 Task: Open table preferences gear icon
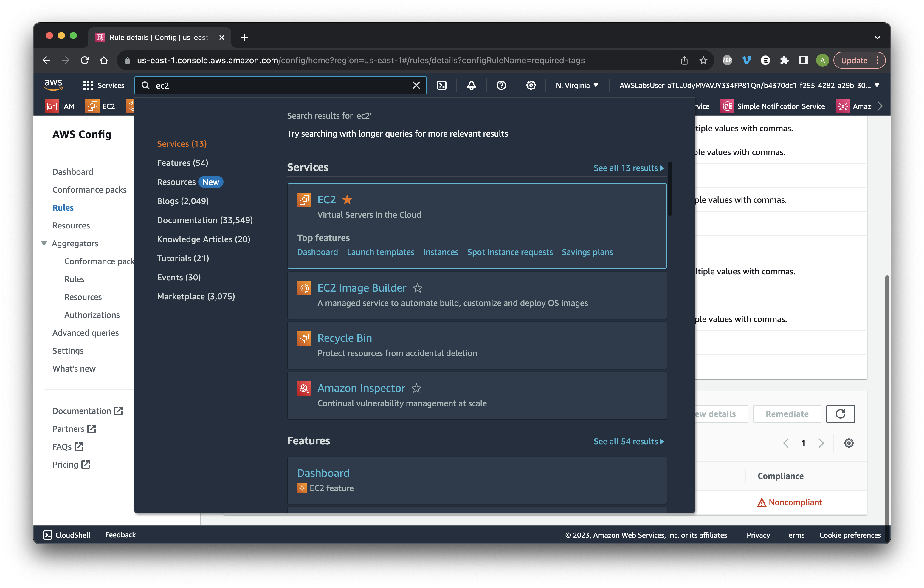[x=849, y=443]
